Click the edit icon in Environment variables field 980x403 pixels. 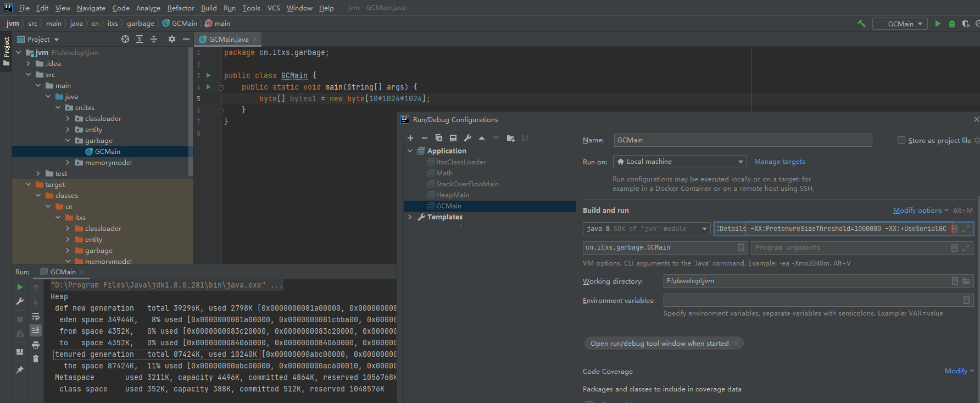click(966, 300)
